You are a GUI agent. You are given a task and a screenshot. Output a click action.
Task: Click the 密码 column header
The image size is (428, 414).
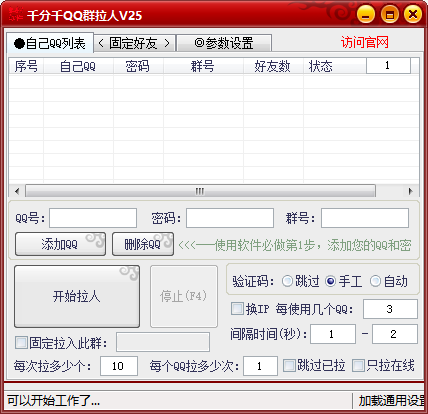point(138,66)
